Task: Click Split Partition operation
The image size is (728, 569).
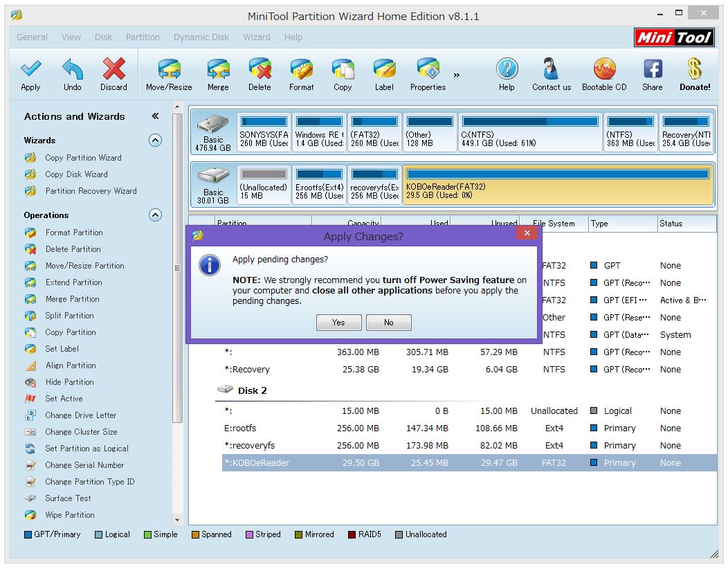Action: click(69, 316)
